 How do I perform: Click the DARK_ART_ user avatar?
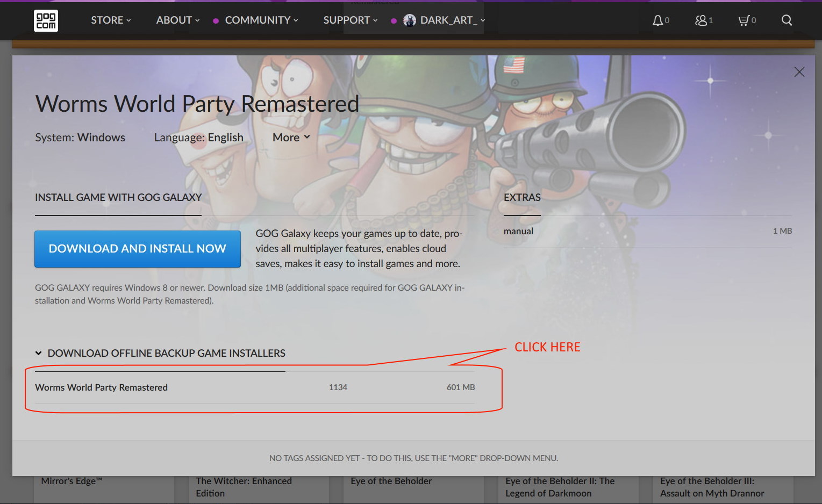coord(410,20)
